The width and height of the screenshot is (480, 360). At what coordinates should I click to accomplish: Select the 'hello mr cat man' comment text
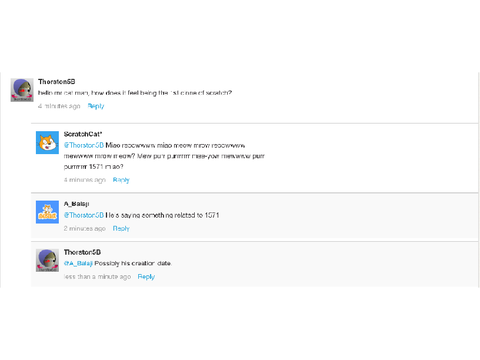[x=135, y=93]
